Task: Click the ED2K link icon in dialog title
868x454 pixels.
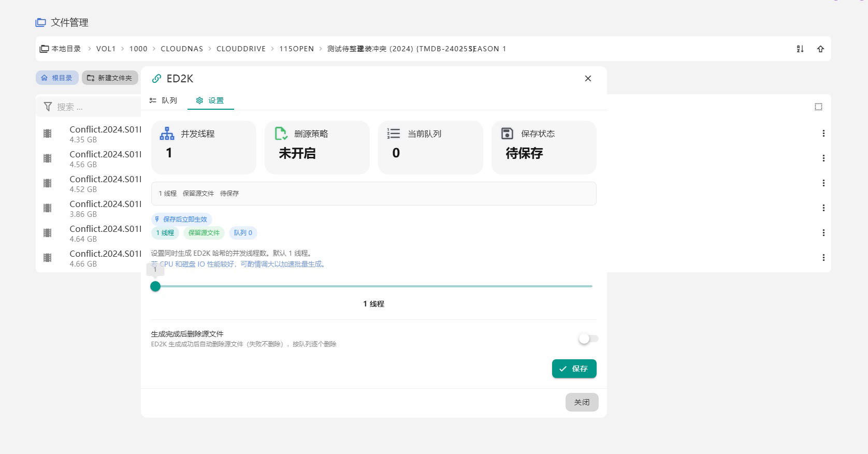Action: (156, 79)
